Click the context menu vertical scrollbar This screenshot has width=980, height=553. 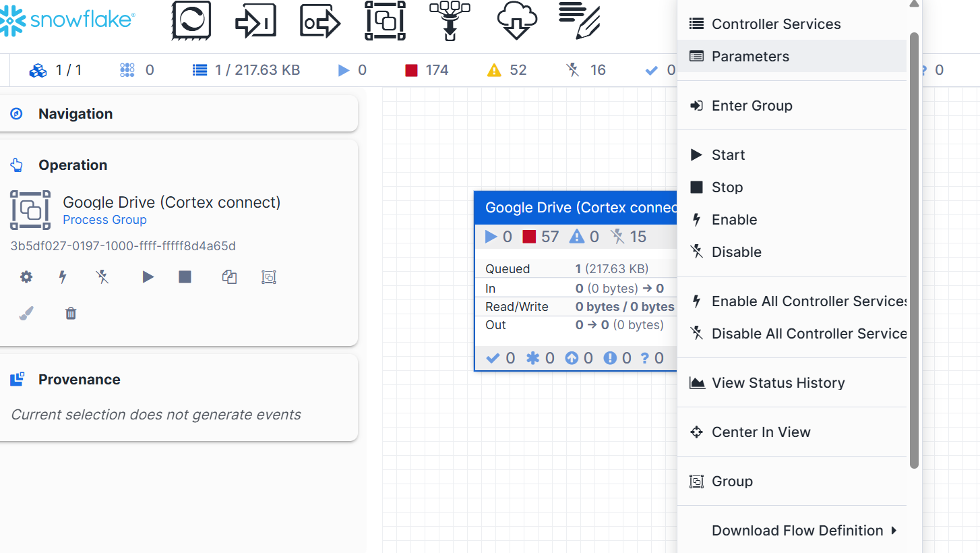914,250
